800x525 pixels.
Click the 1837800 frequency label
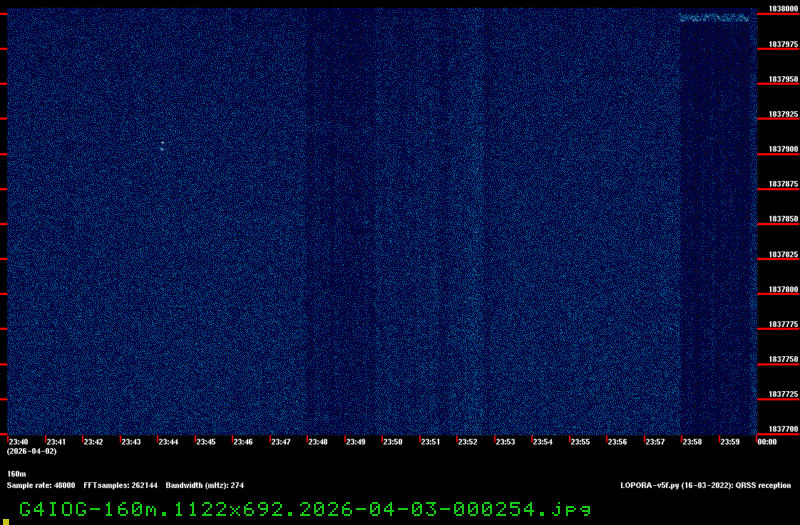pos(783,289)
